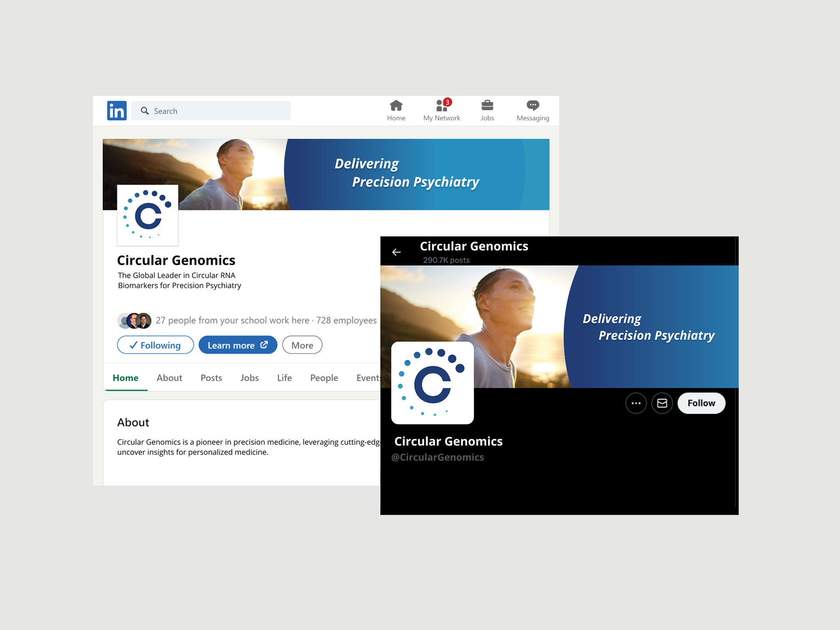Switch to the Posts tab
Image resolution: width=840 pixels, height=630 pixels.
(211, 378)
